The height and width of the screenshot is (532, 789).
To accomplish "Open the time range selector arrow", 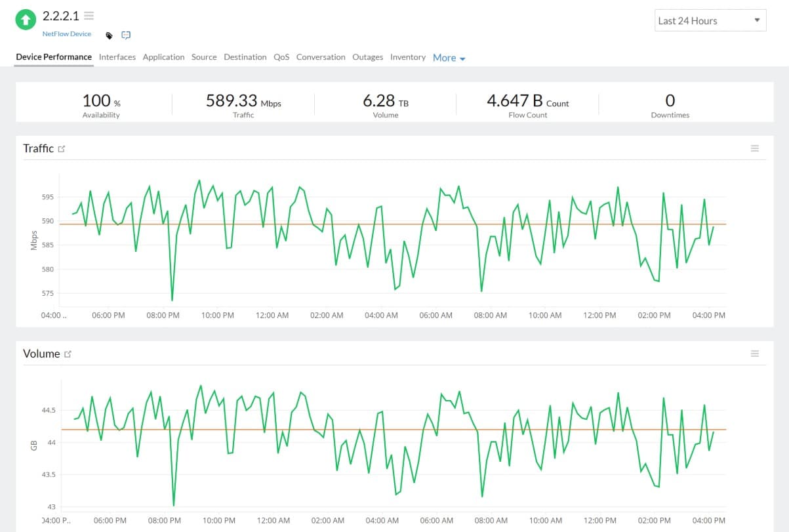I will pyautogui.click(x=759, y=20).
